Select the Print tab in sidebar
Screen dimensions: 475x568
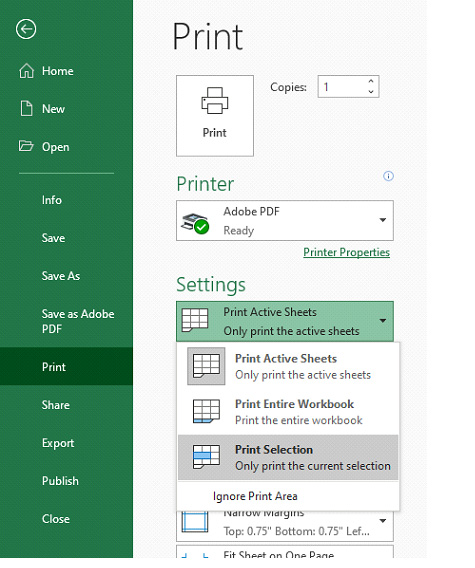[x=66, y=367]
